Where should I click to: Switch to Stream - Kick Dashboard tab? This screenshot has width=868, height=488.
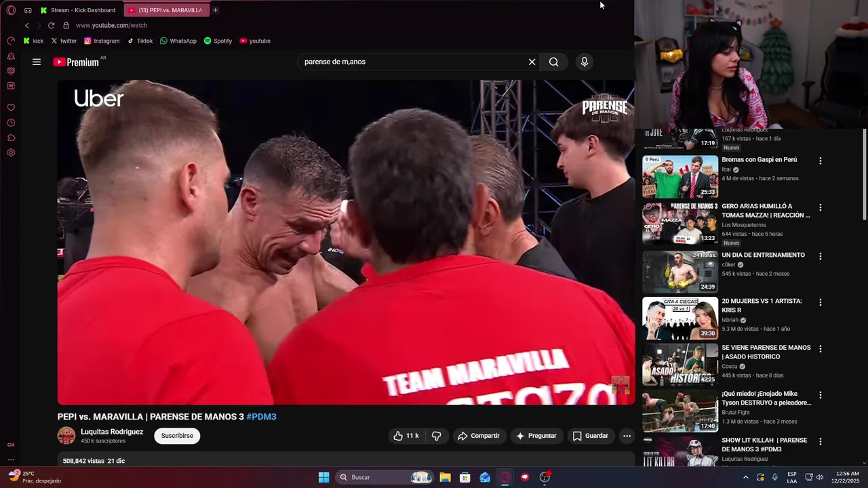point(79,10)
